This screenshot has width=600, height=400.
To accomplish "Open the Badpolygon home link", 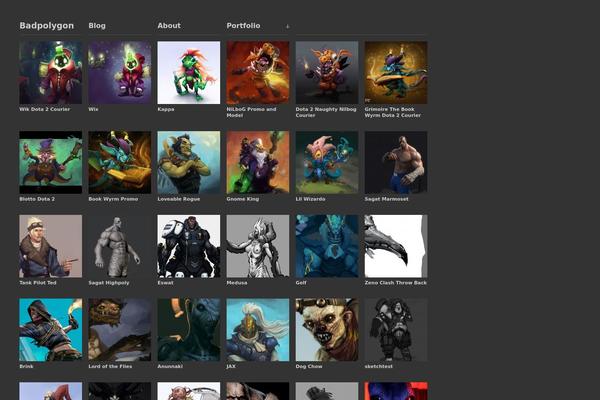I will point(47,26).
